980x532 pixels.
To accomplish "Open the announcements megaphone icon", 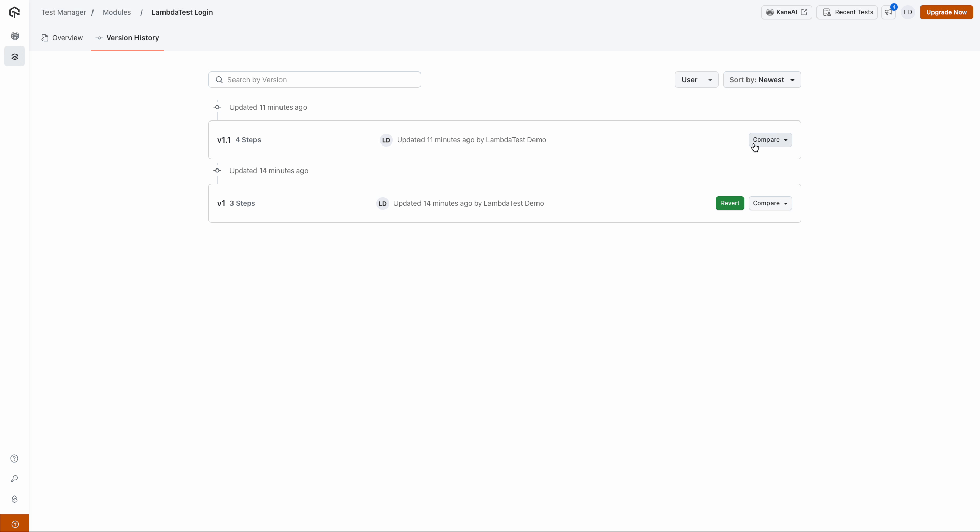I will (x=889, y=12).
